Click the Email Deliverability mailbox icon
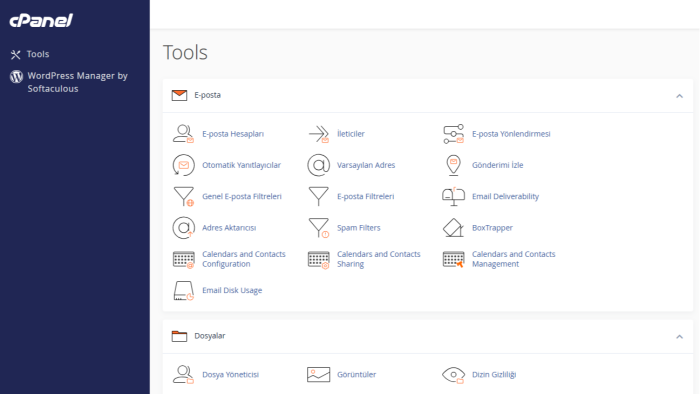The height and width of the screenshot is (394, 700). click(454, 196)
